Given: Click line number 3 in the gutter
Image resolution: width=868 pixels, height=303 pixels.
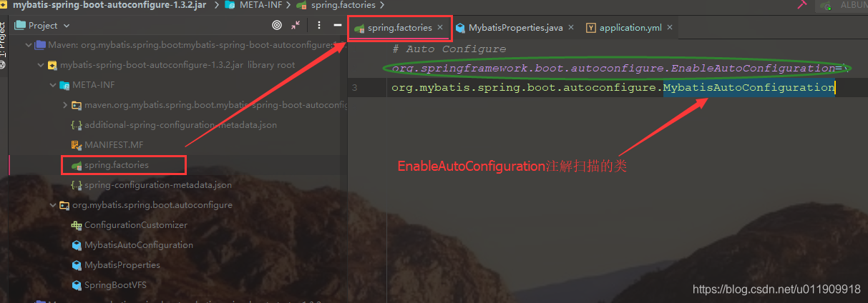Looking at the screenshot, I should point(356,88).
